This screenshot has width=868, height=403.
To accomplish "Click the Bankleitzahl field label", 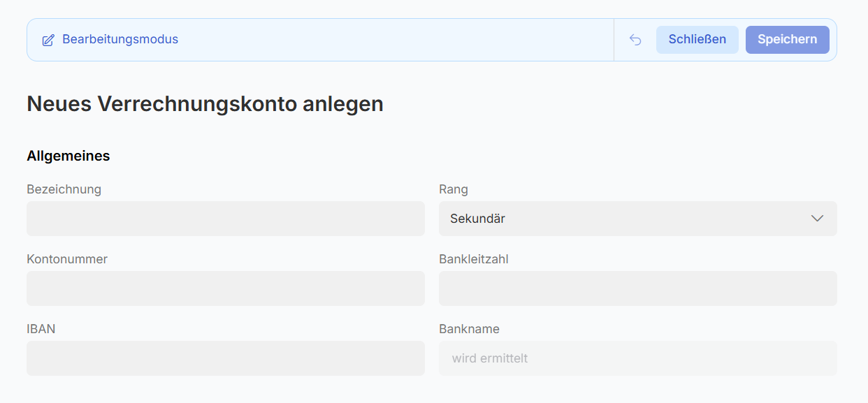I will coord(474,259).
